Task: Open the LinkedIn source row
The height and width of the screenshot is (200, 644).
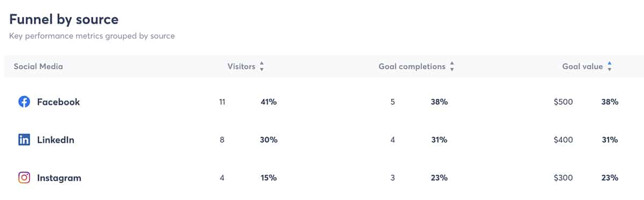Action: pos(322,140)
